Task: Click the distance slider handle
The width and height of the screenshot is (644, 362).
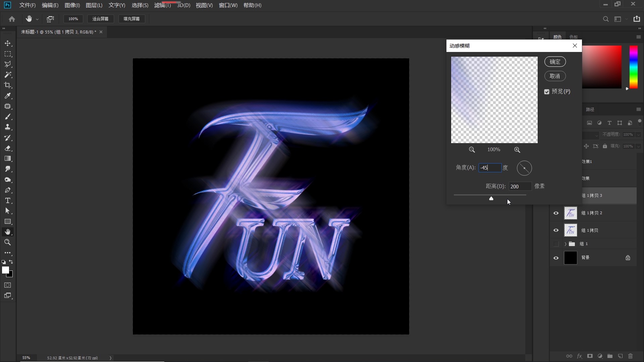Action: click(x=491, y=198)
